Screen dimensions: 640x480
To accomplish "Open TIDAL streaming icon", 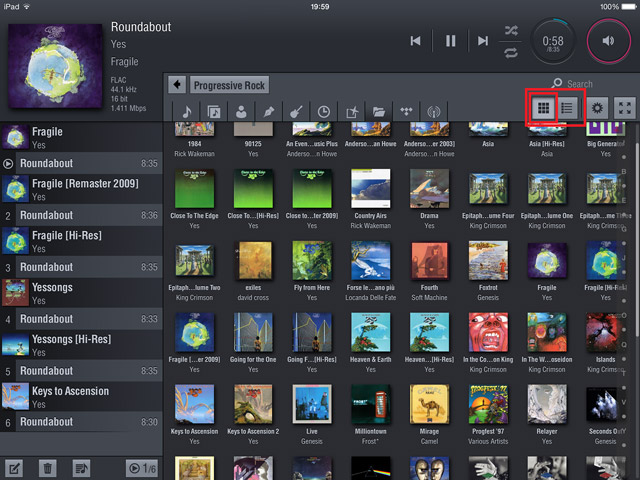I will click(x=406, y=111).
